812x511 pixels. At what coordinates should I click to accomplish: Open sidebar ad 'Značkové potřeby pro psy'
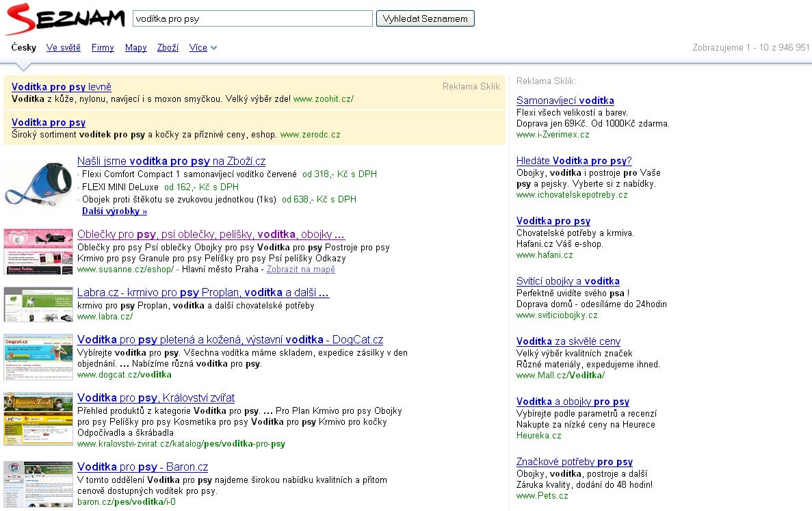[x=575, y=462]
